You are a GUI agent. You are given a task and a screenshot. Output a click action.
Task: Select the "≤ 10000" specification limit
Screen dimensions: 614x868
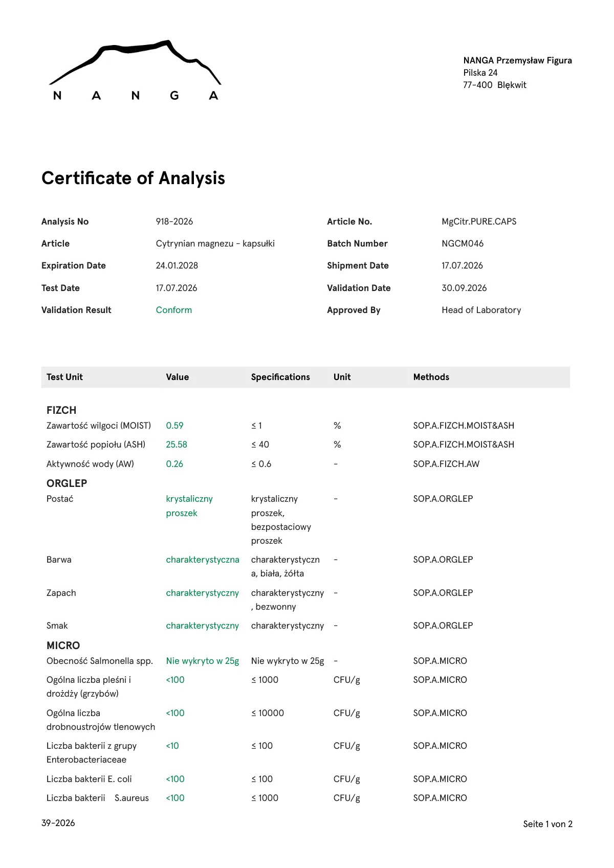268,713
